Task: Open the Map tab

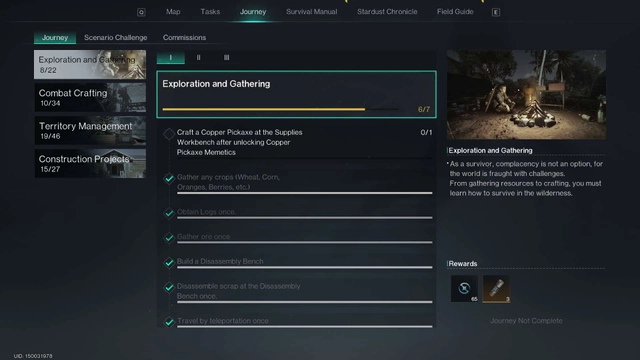Action: [173, 12]
